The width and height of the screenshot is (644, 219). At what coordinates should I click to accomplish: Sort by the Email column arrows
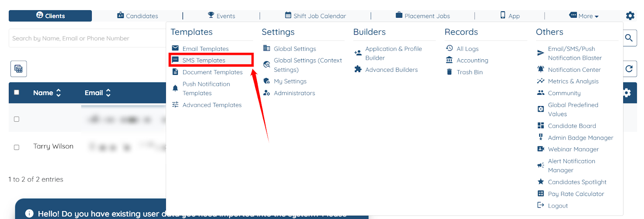(108, 93)
